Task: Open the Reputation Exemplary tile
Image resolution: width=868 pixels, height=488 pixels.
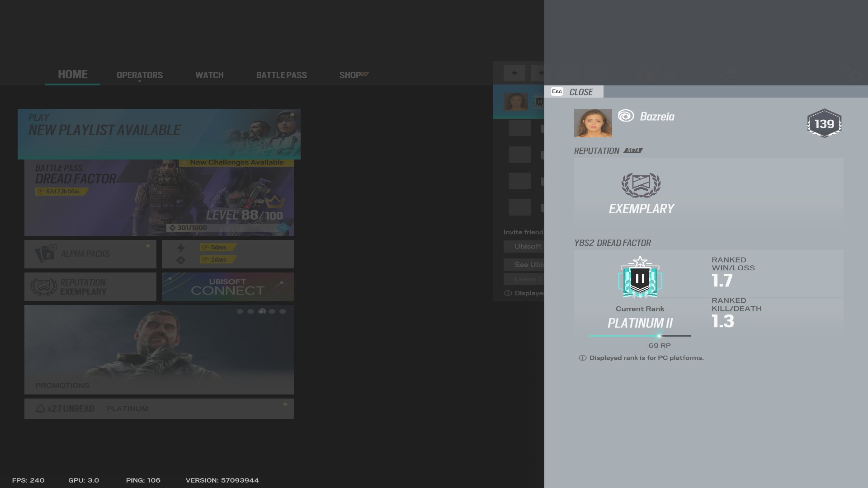Action: [x=90, y=286]
